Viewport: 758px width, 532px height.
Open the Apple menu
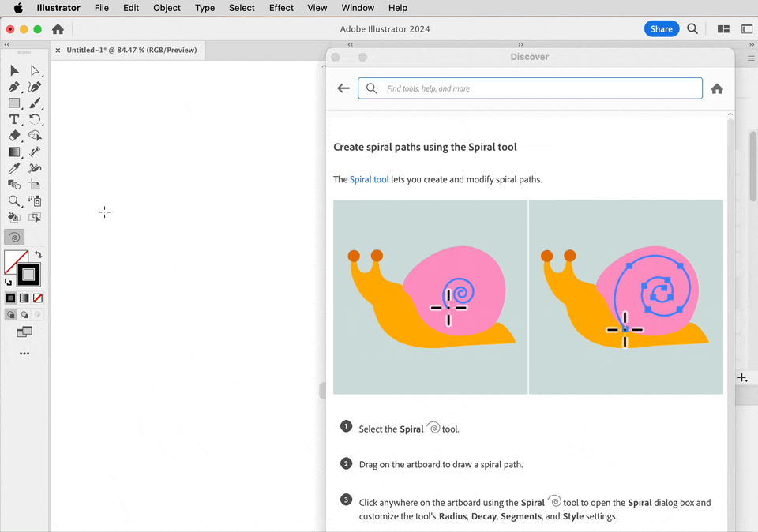(18, 8)
